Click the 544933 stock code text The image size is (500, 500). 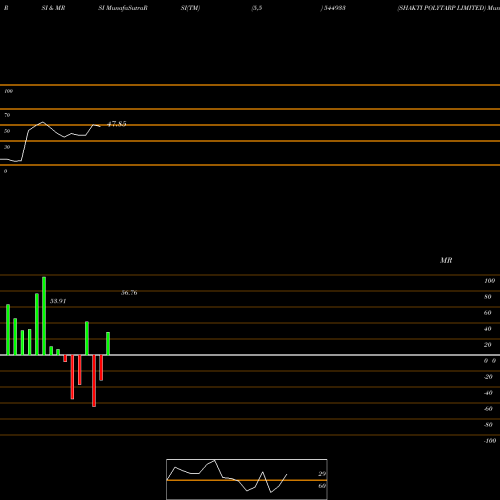334,8
